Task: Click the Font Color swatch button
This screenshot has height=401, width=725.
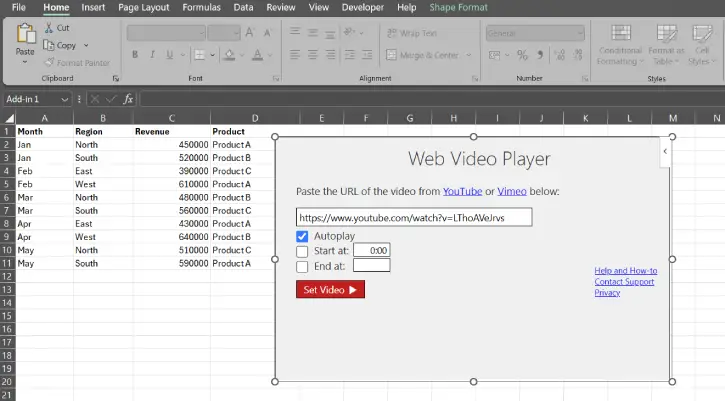Action: (x=258, y=55)
